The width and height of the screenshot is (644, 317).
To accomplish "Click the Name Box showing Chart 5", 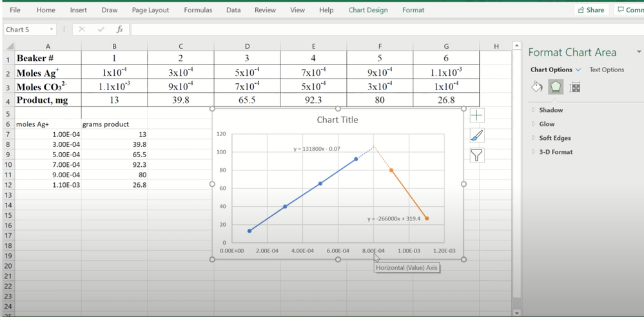I will (x=26, y=29).
